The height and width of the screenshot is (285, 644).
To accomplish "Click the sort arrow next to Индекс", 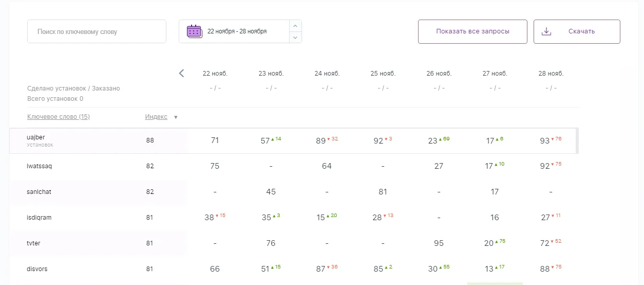I will 176,117.
